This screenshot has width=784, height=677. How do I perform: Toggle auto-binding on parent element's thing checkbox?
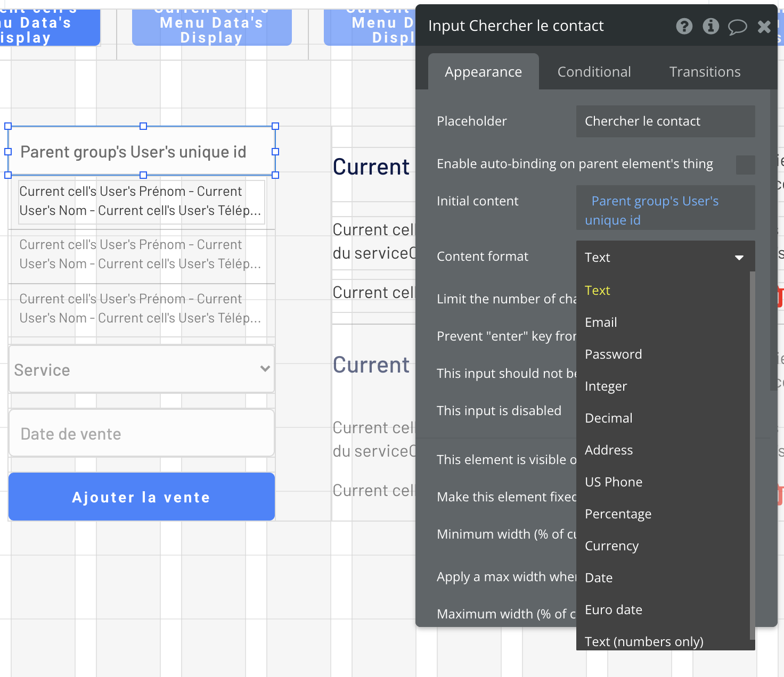coord(745,164)
